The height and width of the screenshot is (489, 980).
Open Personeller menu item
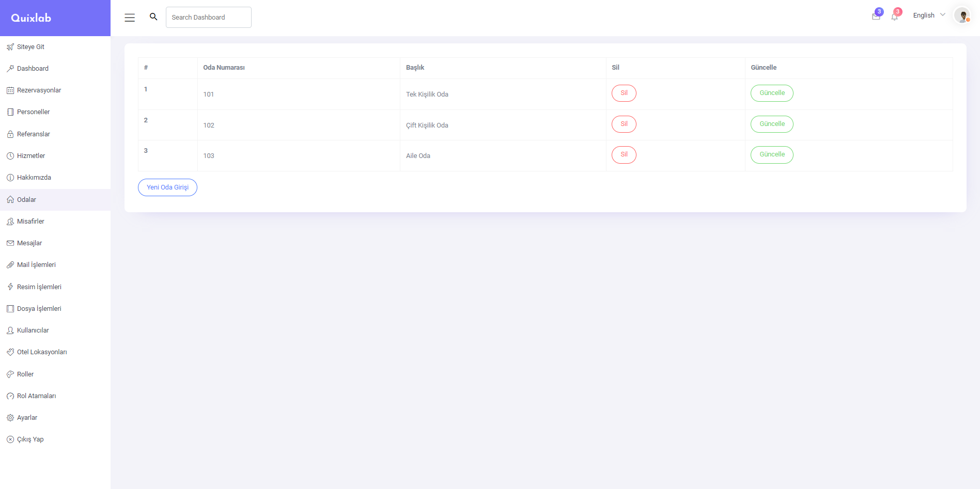point(55,112)
